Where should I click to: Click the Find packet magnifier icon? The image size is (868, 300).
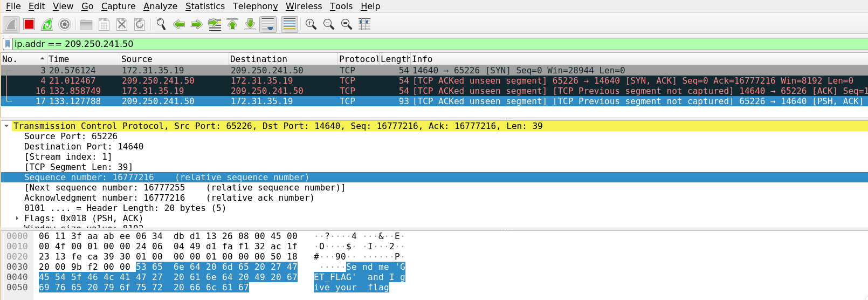(x=161, y=24)
